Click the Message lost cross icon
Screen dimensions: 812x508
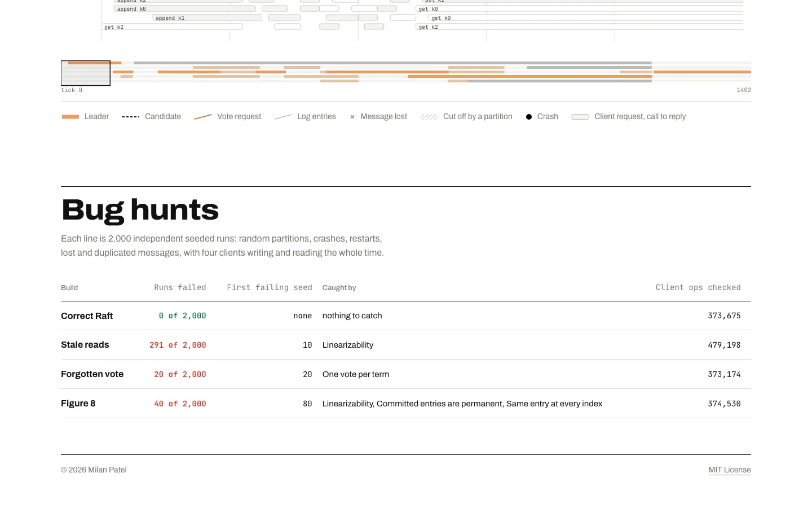tap(352, 117)
